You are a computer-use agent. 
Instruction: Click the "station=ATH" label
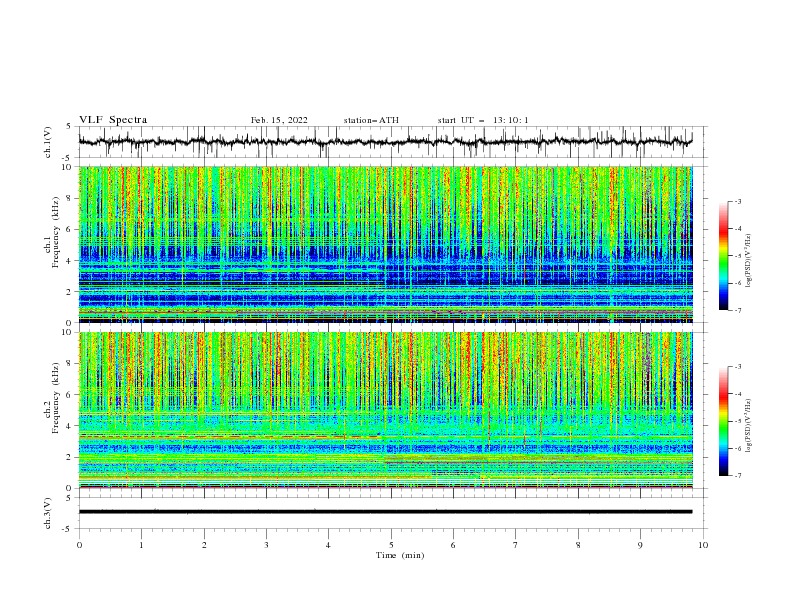371,120
